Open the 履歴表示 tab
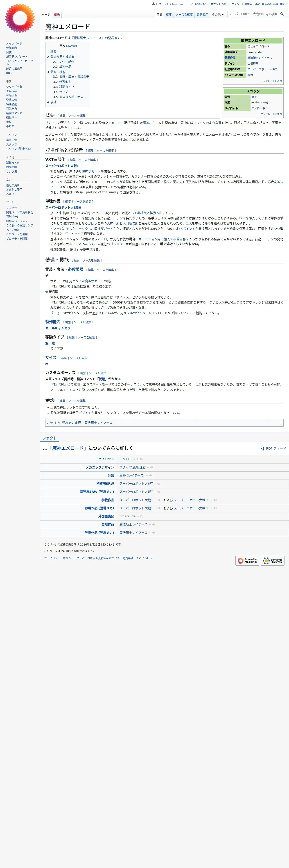289x868 pixels. pyautogui.click(x=202, y=14)
